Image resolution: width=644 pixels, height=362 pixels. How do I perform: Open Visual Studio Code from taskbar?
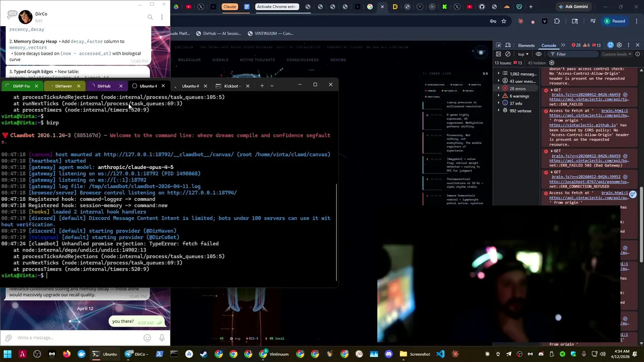(440, 354)
